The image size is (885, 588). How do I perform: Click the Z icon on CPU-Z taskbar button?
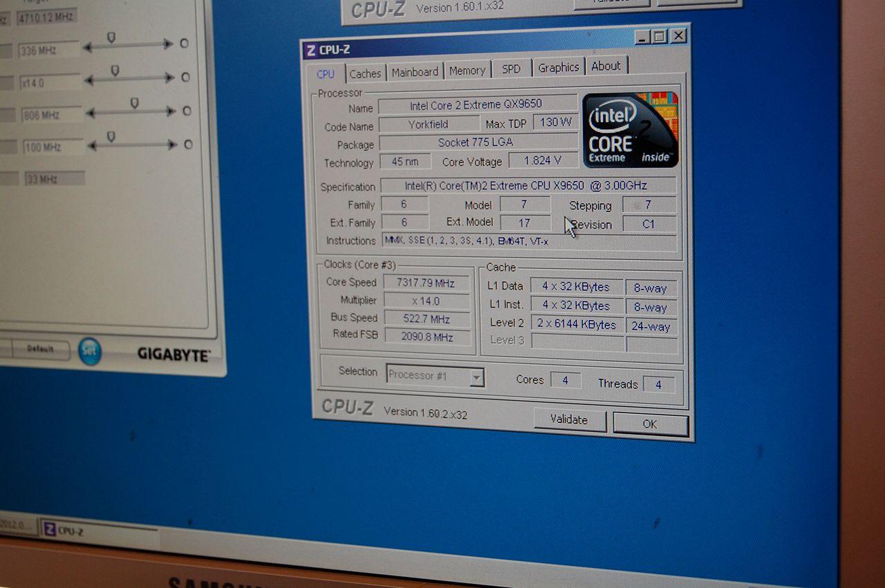[50, 529]
